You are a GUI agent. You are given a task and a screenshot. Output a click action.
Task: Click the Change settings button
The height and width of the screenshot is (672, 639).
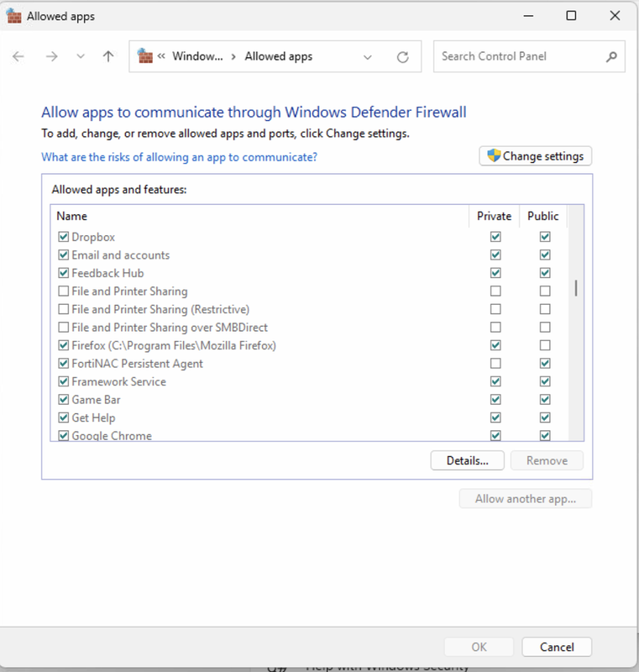tap(536, 156)
